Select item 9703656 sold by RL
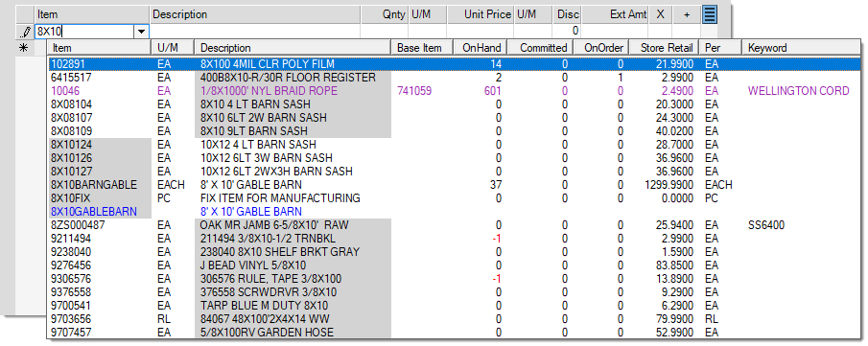 pyautogui.click(x=454, y=319)
